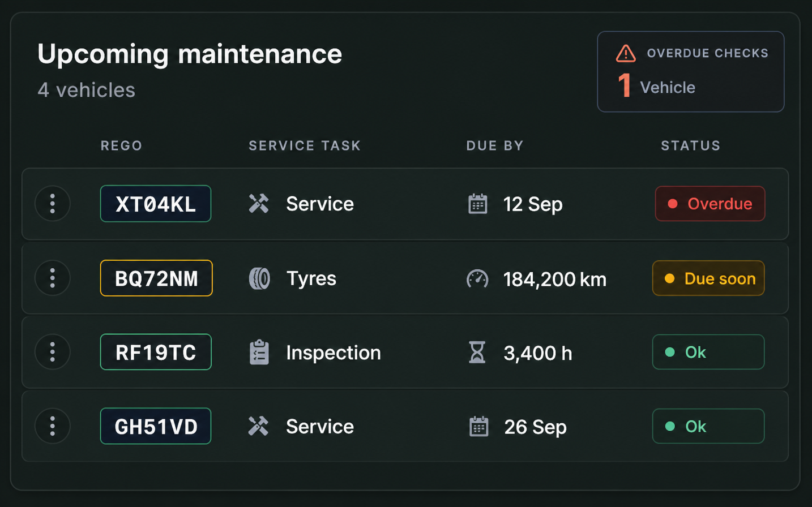Click the Tyres task text
Screen dimensions: 812x507
click(311, 278)
